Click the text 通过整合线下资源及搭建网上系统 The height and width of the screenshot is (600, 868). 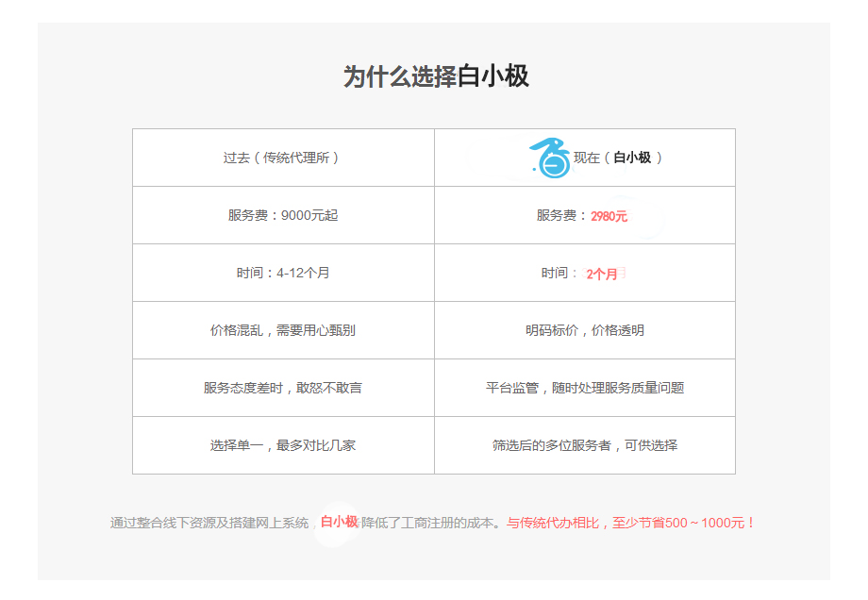[x=209, y=523]
